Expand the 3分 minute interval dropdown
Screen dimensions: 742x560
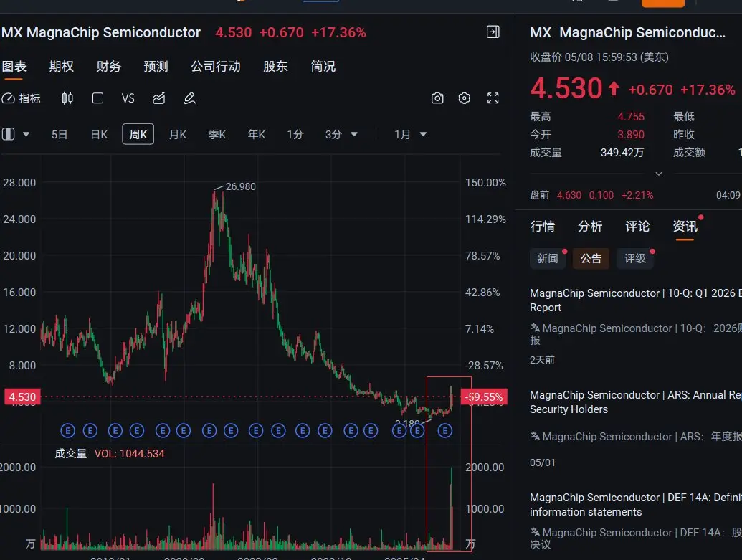(x=354, y=134)
